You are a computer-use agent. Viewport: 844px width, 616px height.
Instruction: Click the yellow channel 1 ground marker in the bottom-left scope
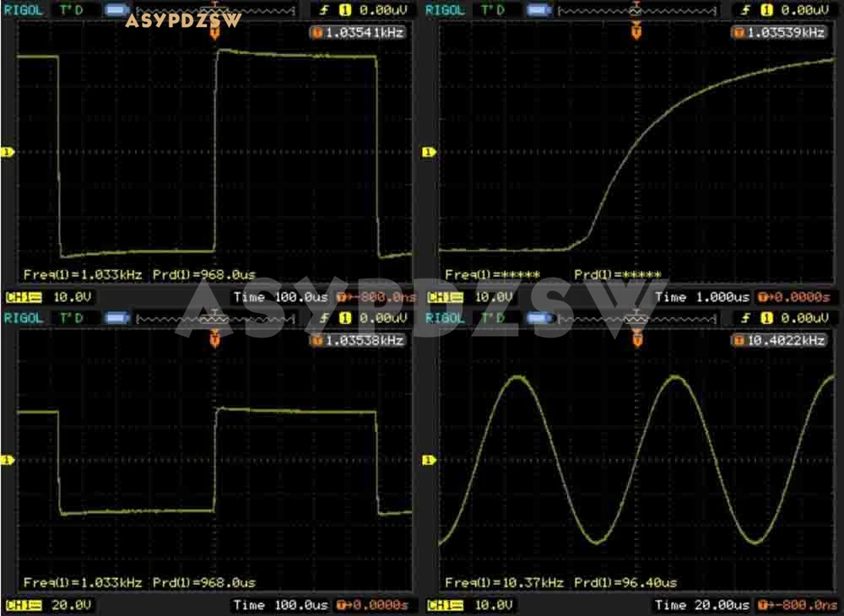coord(8,460)
